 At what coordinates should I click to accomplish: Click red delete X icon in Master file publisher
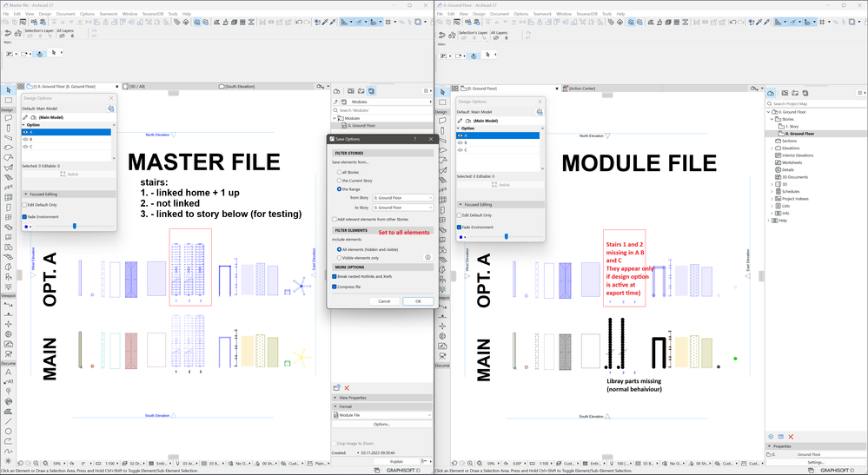[347, 388]
